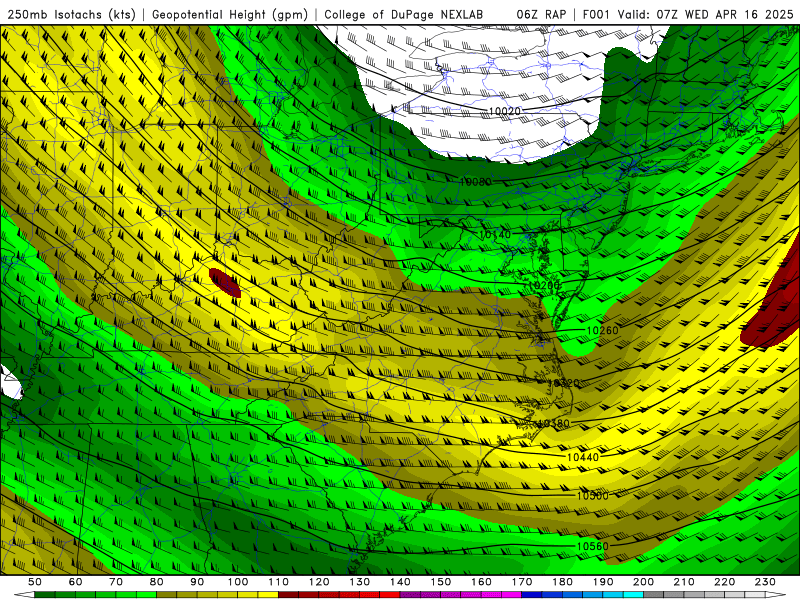Click the 180 value on the legend

pyautogui.click(x=563, y=582)
